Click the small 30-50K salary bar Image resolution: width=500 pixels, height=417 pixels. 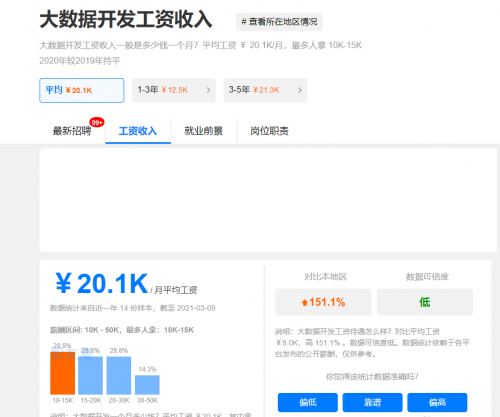147,385
